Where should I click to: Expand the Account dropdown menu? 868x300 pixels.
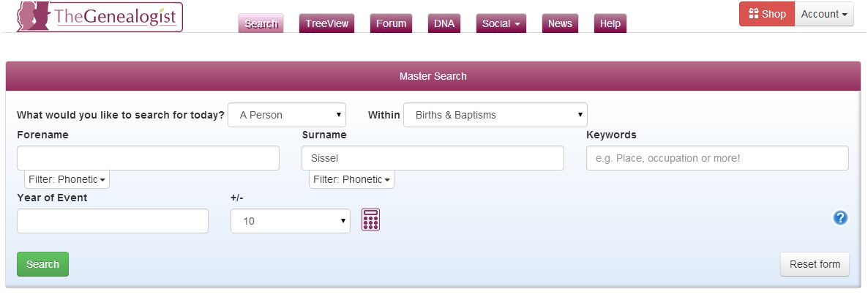pyautogui.click(x=824, y=14)
